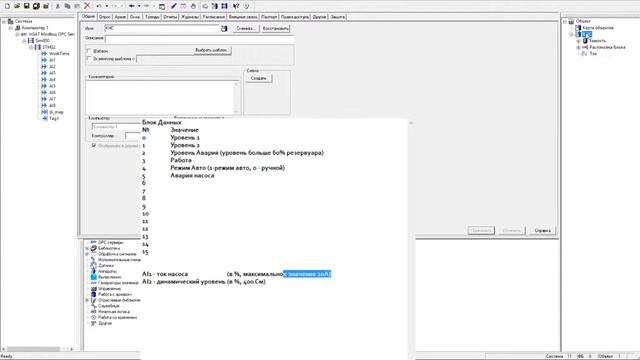The width and height of the screenshot is (640, 360).
Task: Click the Создать button
Action: tap(259, 78)
